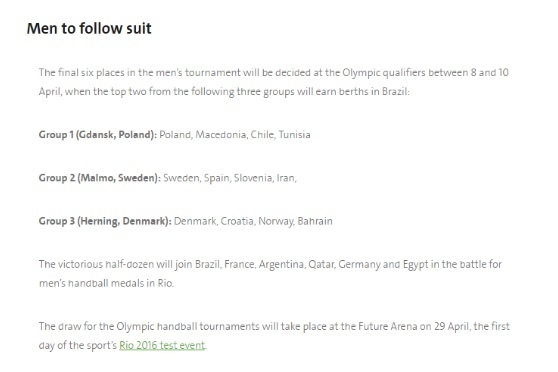Click the word Norway in Group 3
The height and width of the screenshot is (372, 558).
click(277, 221)
